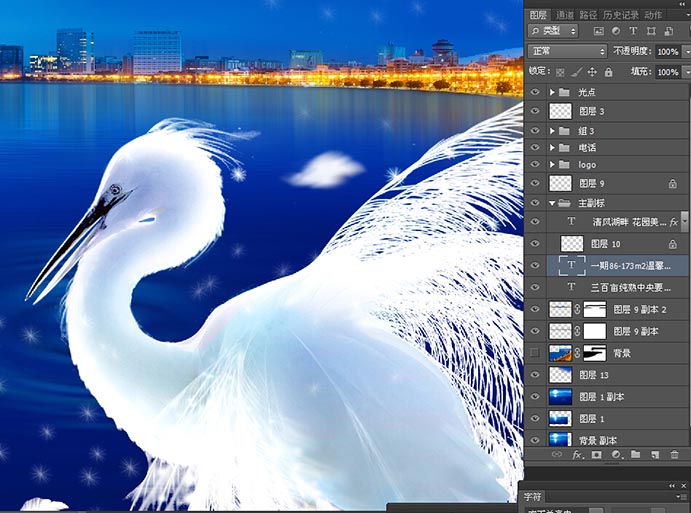Toggle visibility of 组 3 group
The width and height of the screenshot is (691, 513).
pyautogui.click(x=535, y=131)
